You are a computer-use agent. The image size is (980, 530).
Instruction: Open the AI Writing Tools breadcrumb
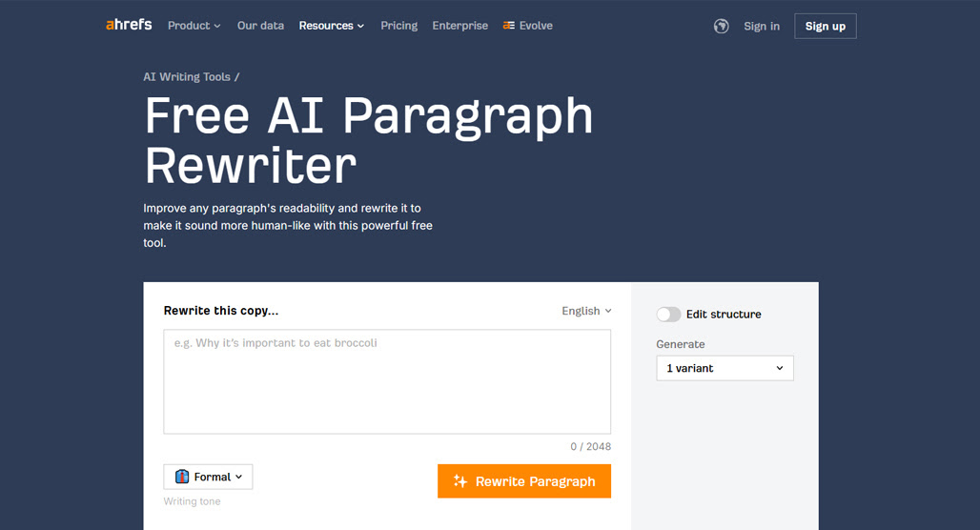tap(187, 77)
